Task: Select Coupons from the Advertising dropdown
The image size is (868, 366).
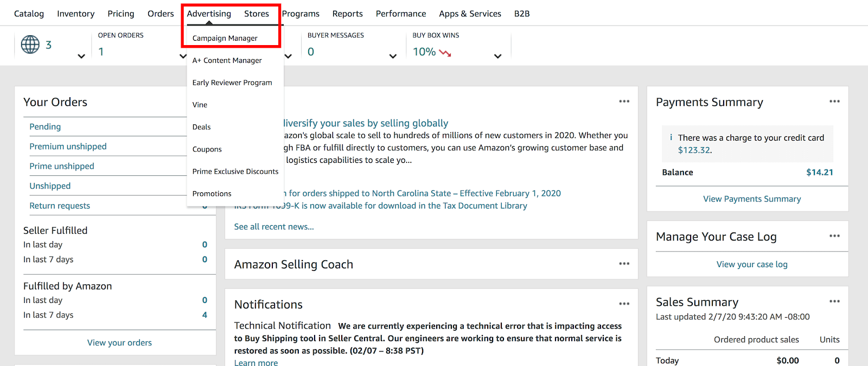Action: [207, 149]
